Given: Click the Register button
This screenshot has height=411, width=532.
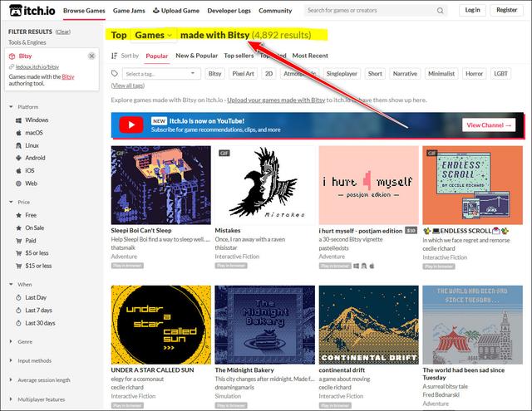Looking at the screenshot, I should click(506, 10).
